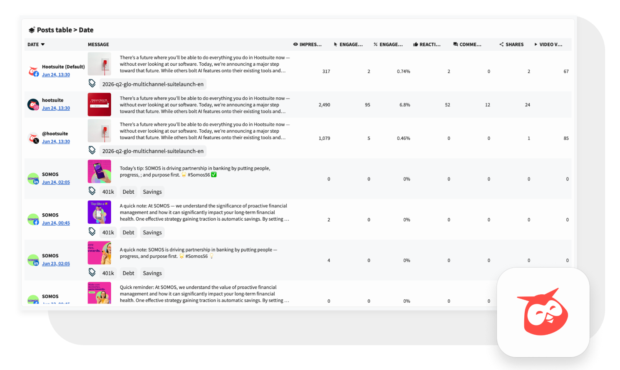The width and height of the screenshot is (620, 370).
Task: Click the share icon in SHARES header
Action: click(501, 44)
